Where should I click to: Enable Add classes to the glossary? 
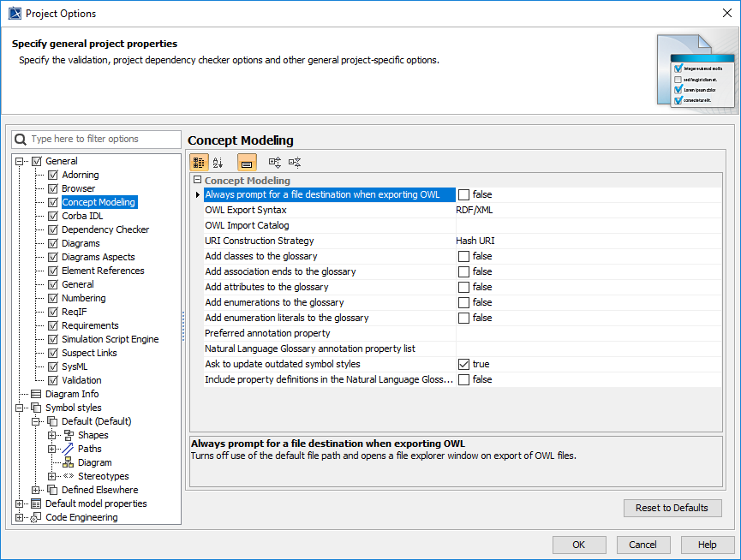point(464,256)
